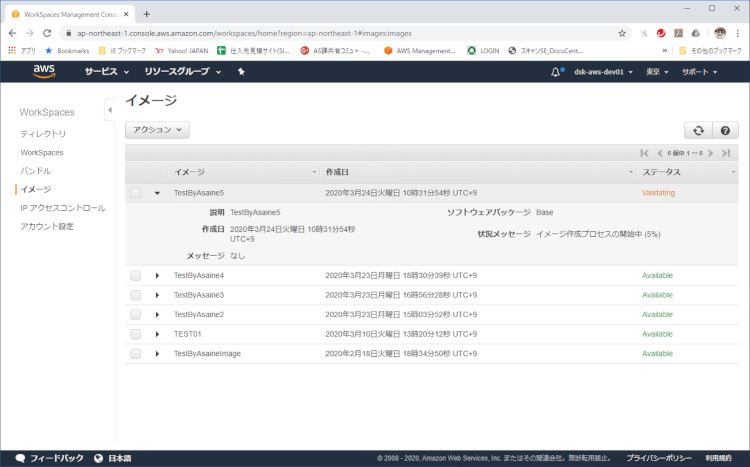This screenshot has height=467, width=750.
Task: Collapse the TestByAsaine5 row details
Action: point(157,193)
